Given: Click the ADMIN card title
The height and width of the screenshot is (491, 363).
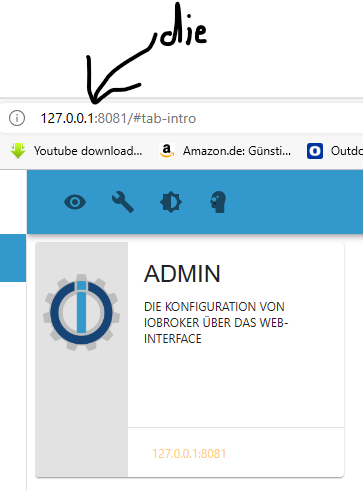Looking at the screenshot, I should click(x=182, y=274).
